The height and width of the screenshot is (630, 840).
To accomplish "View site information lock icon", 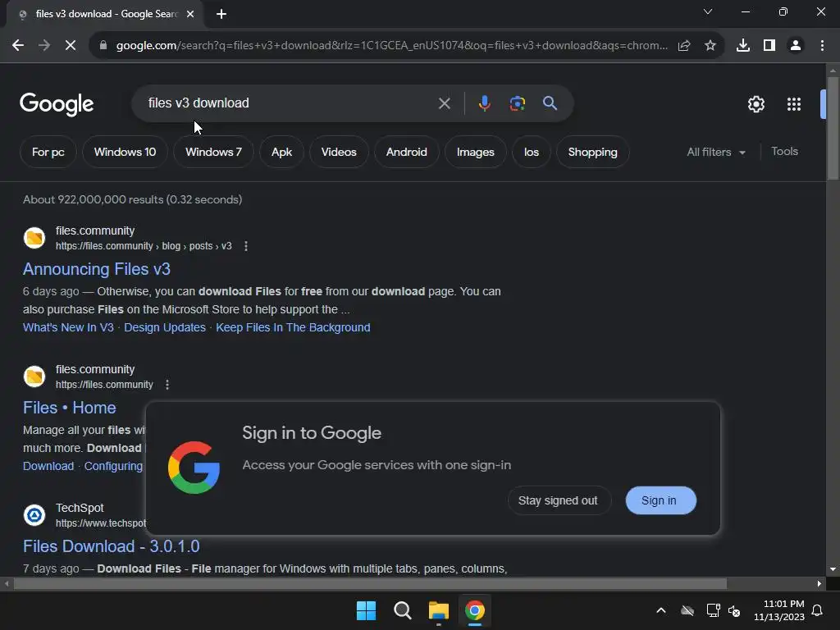I will [x=103, y=46].
